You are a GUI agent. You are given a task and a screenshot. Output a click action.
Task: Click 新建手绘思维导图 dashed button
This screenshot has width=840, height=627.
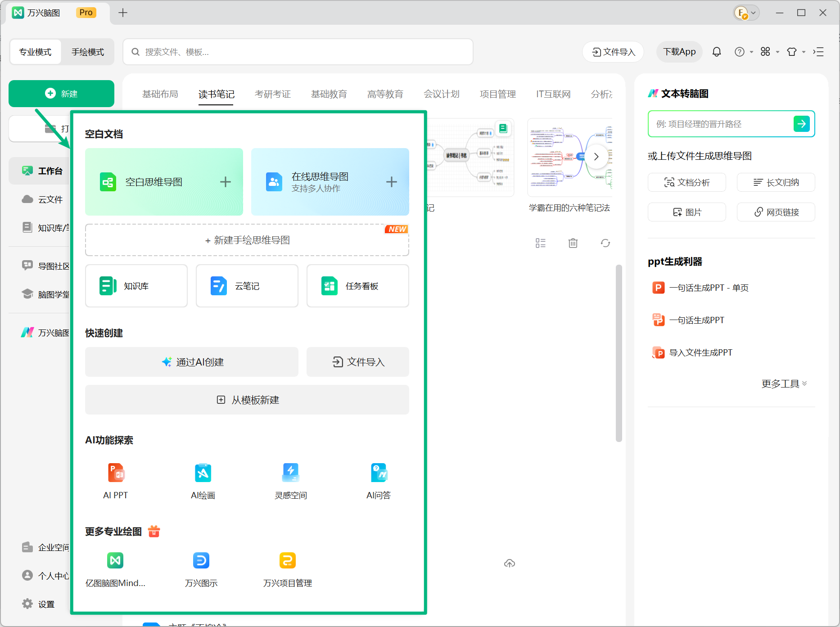(247, 240)
